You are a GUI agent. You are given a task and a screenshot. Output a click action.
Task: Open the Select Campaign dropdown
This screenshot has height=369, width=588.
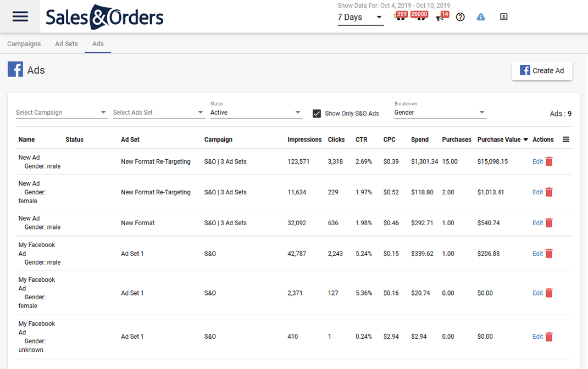pyautogui.click(x=60, y=112)
